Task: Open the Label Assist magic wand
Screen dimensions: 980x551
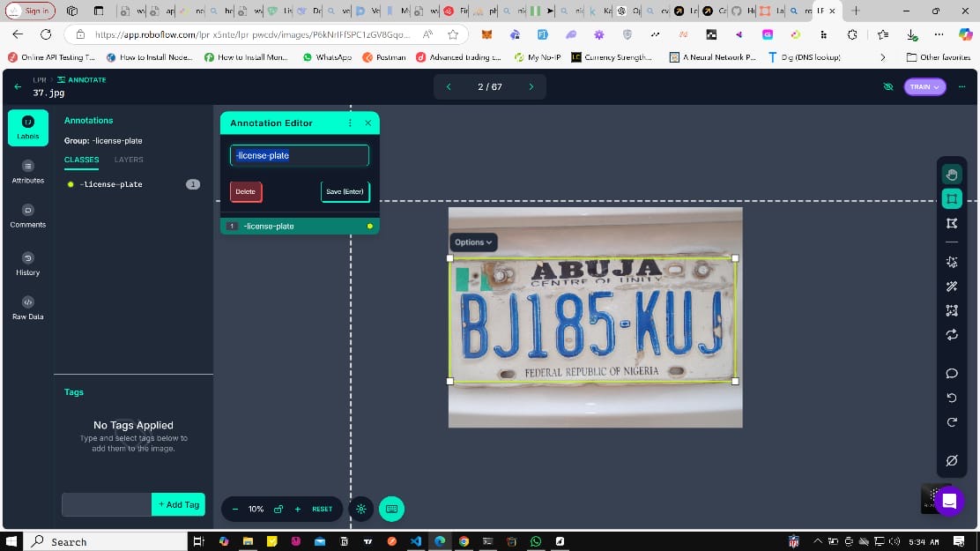Action: click(x=952, y=287)
